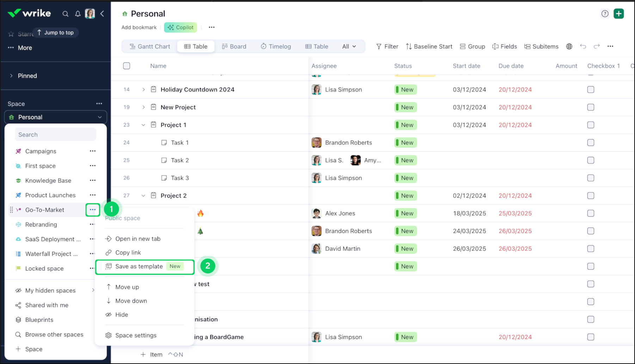635x364 pixels.
Task: Open the Campaigns space options menu
Action: pos(93,151)
